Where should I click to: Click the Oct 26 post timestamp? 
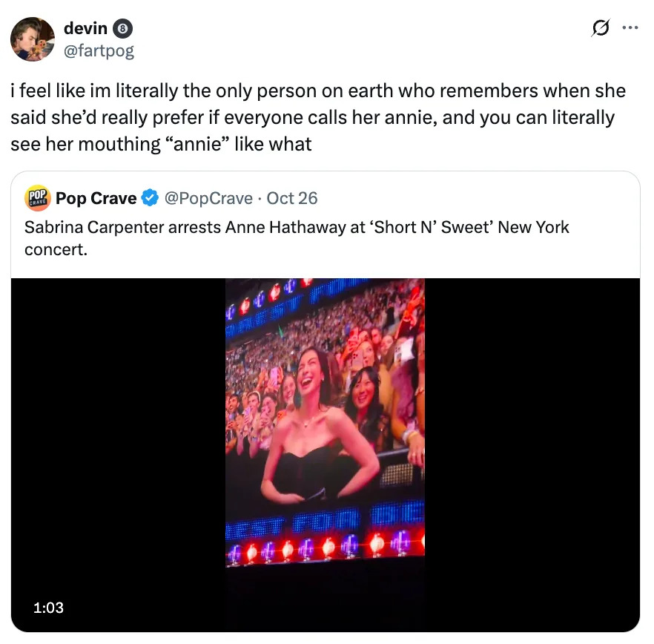tap(291, 198)
